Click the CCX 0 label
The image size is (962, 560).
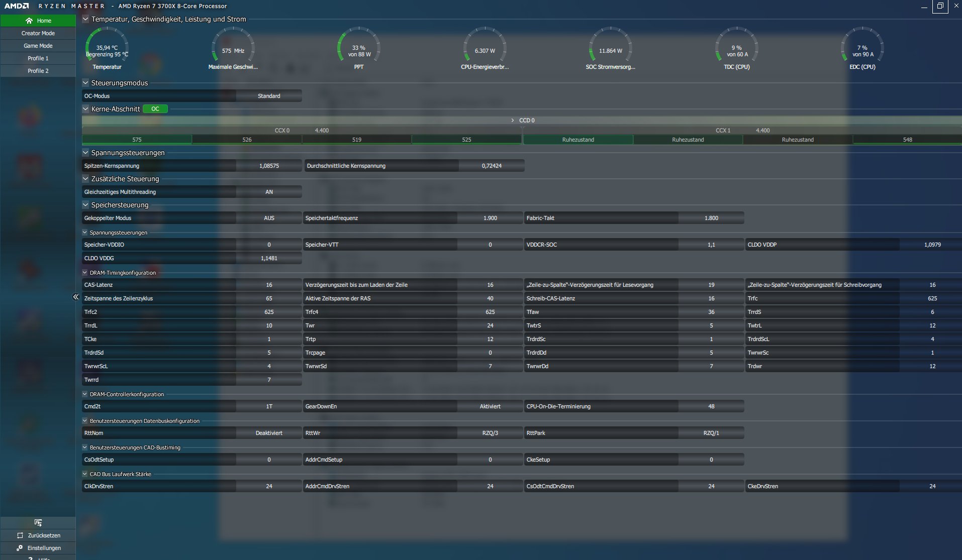[x=282, y=131]
